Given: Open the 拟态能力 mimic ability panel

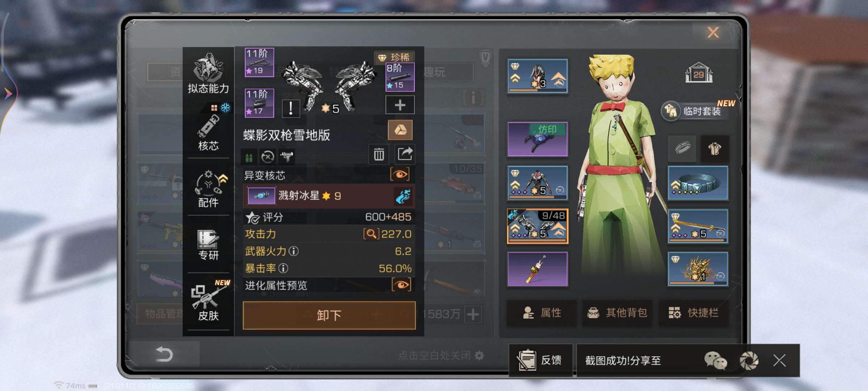Looking at the screenshot, I should point(208,73).
